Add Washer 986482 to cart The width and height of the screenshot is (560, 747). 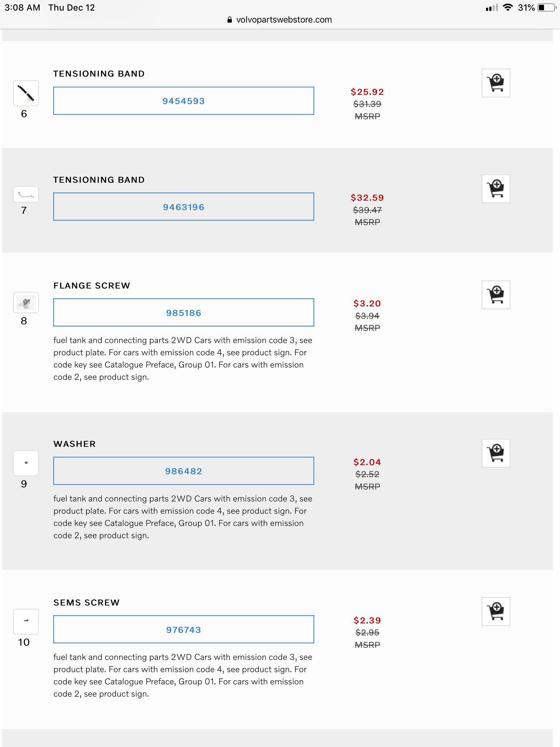click(495, 453)
